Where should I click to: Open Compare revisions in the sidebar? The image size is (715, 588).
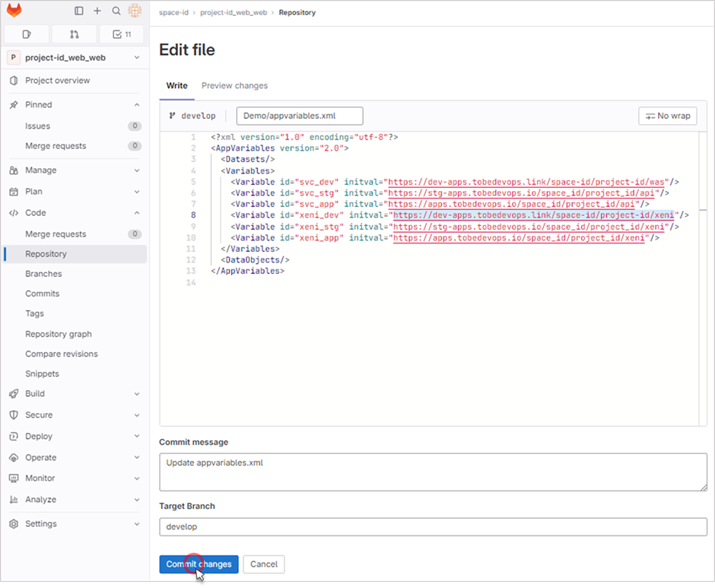click(75, 354)
